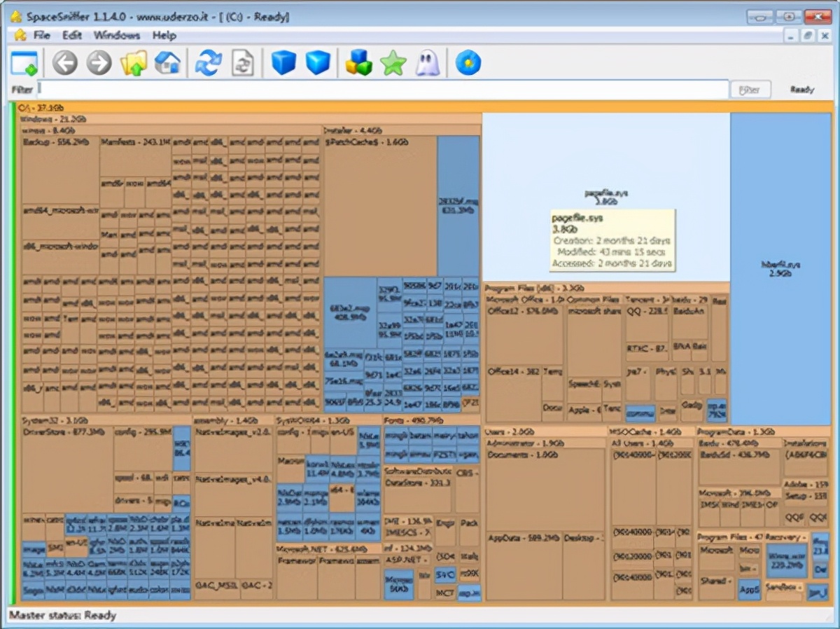Image resolution: width=840 pixels, height=629 pixels.
Task: Select the MSOCache folder header
Action: click(651, 432)
